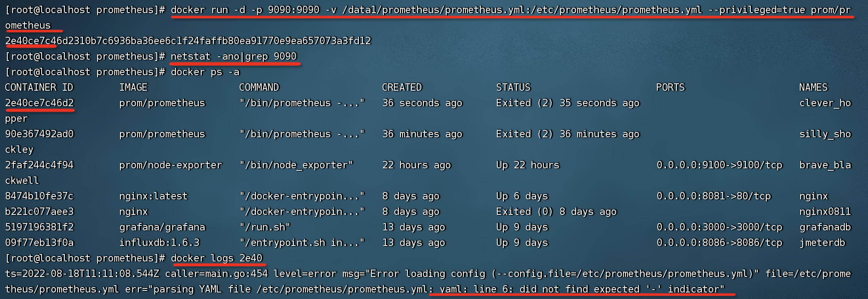Click the "/entrypoint.sh in..." command entry
Viewport: 868px width, 299px height.
pyautogui.click(x=302, y=243)
